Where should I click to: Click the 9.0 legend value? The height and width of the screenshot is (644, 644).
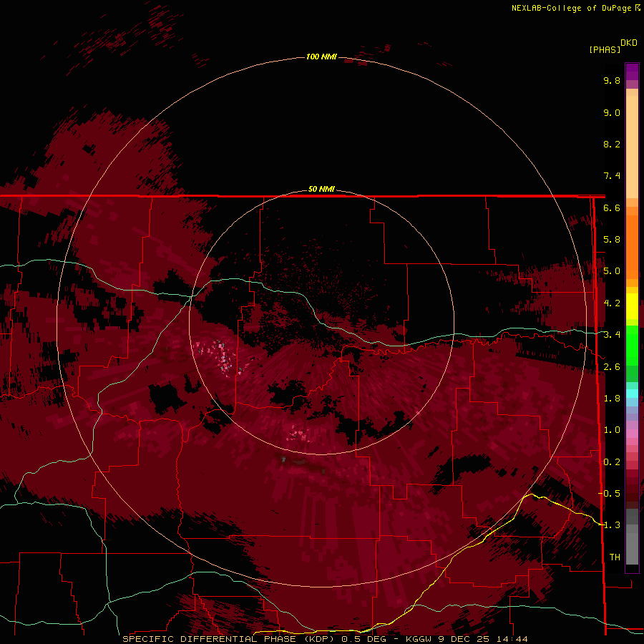coord(612,112)
